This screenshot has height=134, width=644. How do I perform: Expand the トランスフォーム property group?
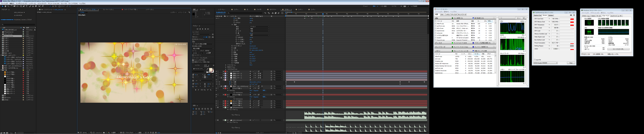pyautogui.click(x=226, y=65)
